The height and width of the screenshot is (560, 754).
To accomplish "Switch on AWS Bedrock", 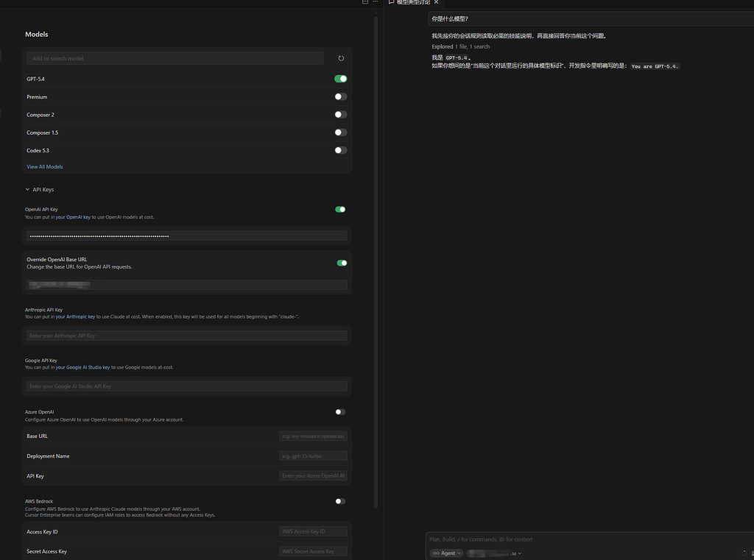I will 340,501.
